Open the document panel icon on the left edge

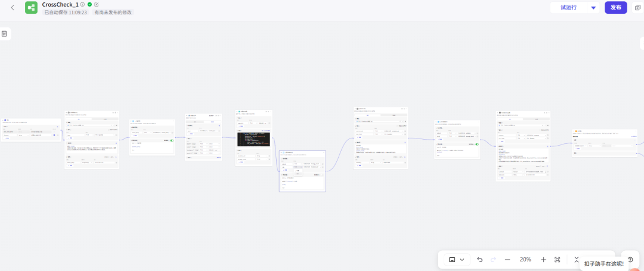(x=5, y=33)
